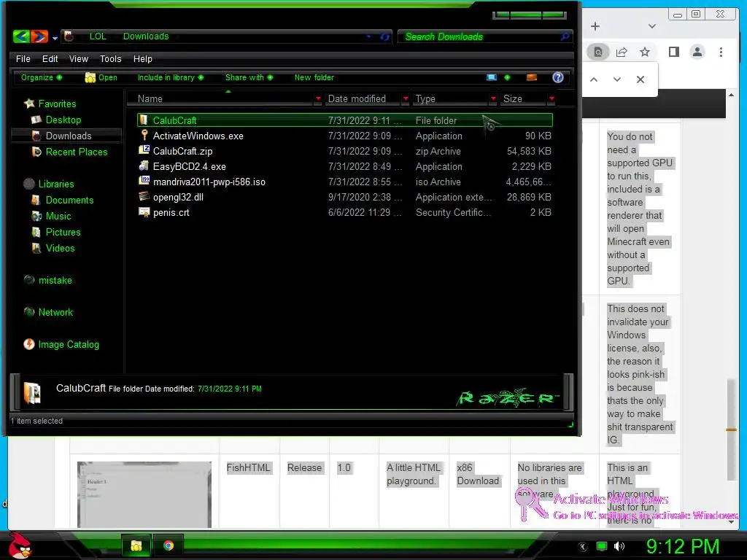Click the LOL breadcrumb in address bar
The image size is (747, 560).
pyautogui.click(x=98, y=36)
